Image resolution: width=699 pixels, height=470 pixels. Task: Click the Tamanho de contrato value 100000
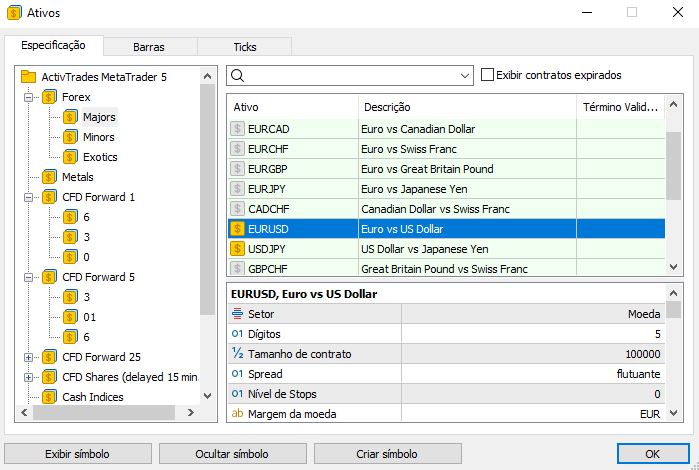[642, 354]
